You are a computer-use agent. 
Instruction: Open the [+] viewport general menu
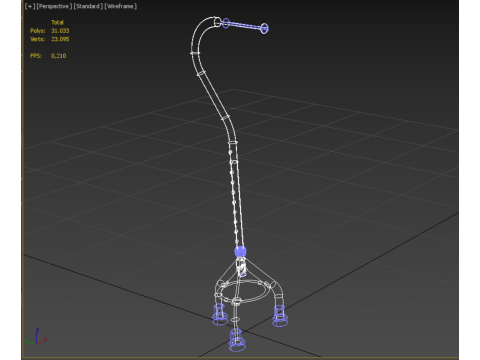pos(30,6)
